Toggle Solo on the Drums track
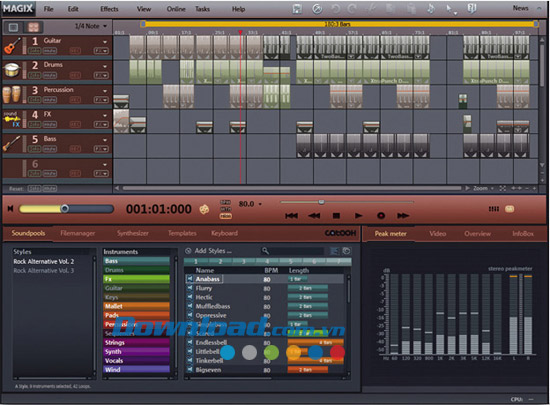 pos(34,75)
